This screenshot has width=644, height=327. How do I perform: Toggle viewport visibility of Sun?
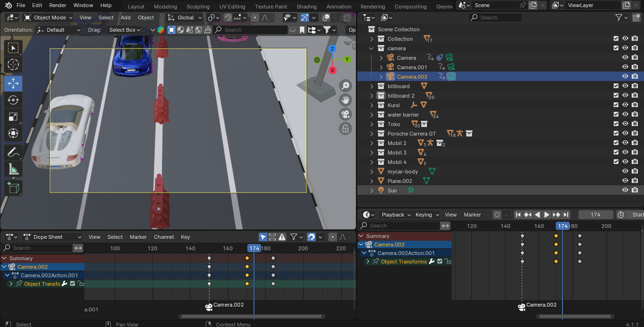click(625, 191)
